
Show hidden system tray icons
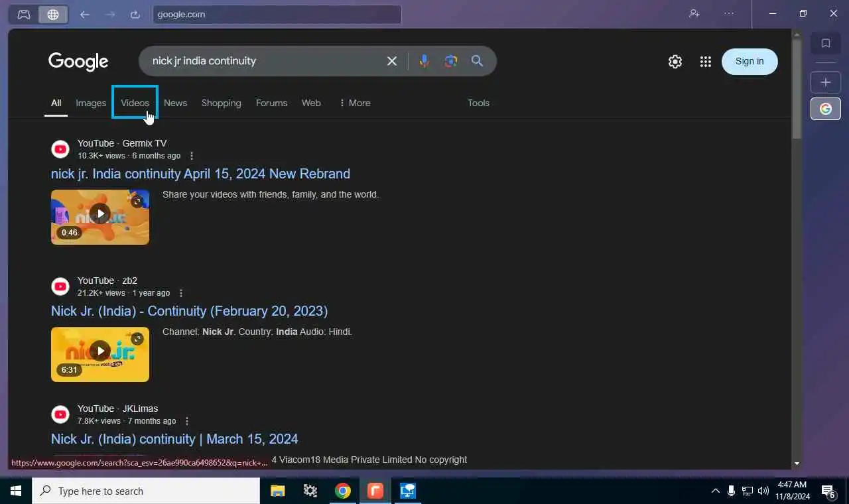point(715,491)
